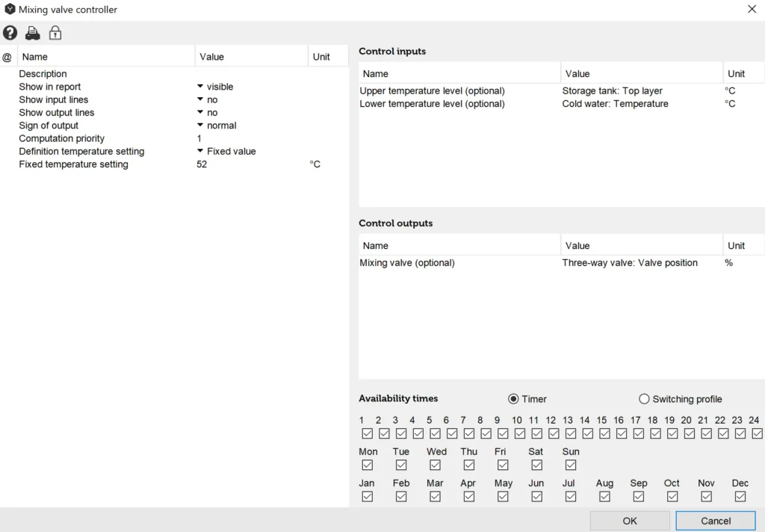The image size is (765, 532).
Task: Click the help question mark icon
Action: (10, 33)
